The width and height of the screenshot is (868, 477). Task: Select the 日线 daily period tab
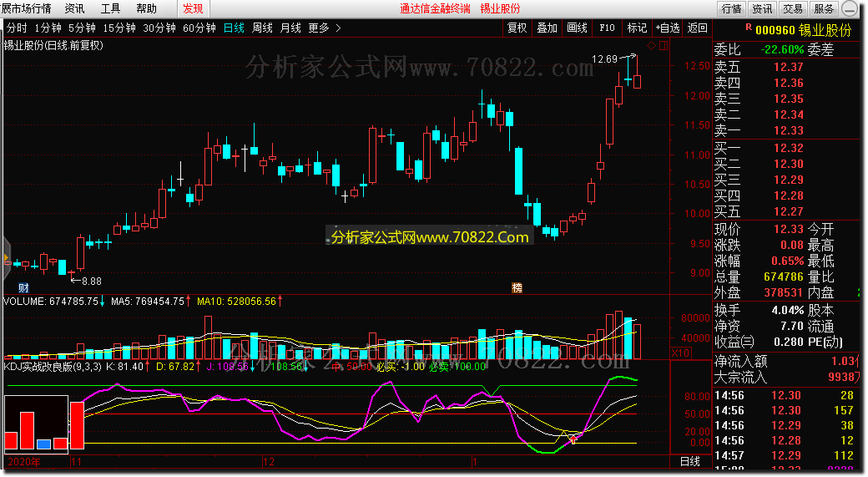pos(234,28)
